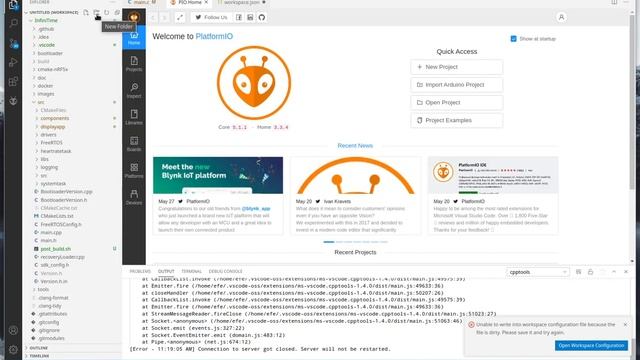Switch to the PROBLEMS panel tab

click(140, 271)
